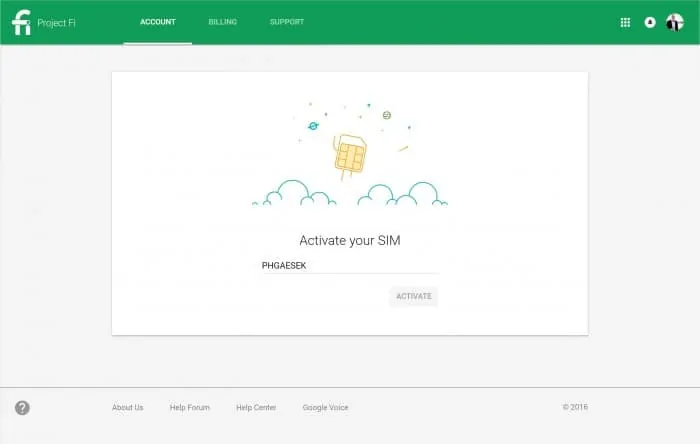Click the © 2016 copyright text
The image size is (700, 444).
(575, 407)
